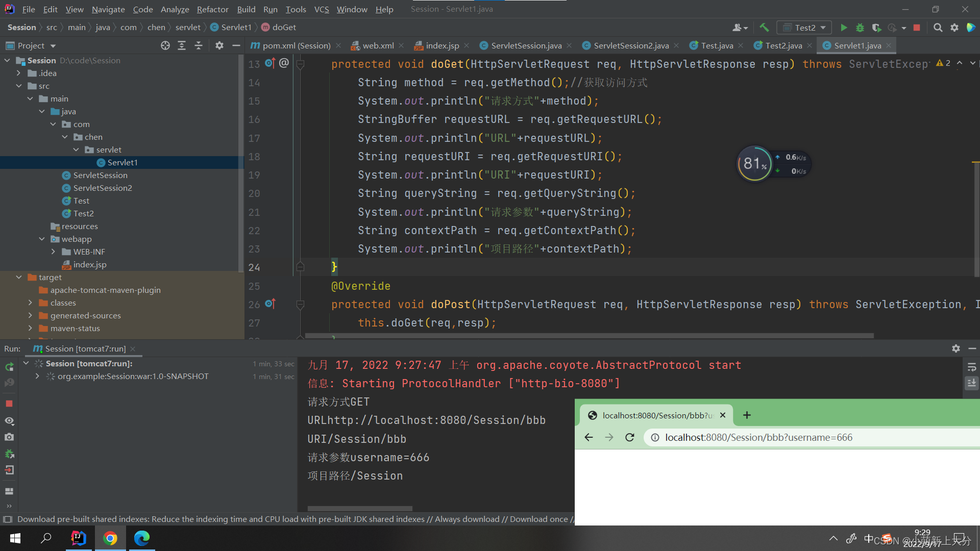Open the Test2 run configuration dropdown
The width and height of the screenshot is (980, 551).
(804, 28)
